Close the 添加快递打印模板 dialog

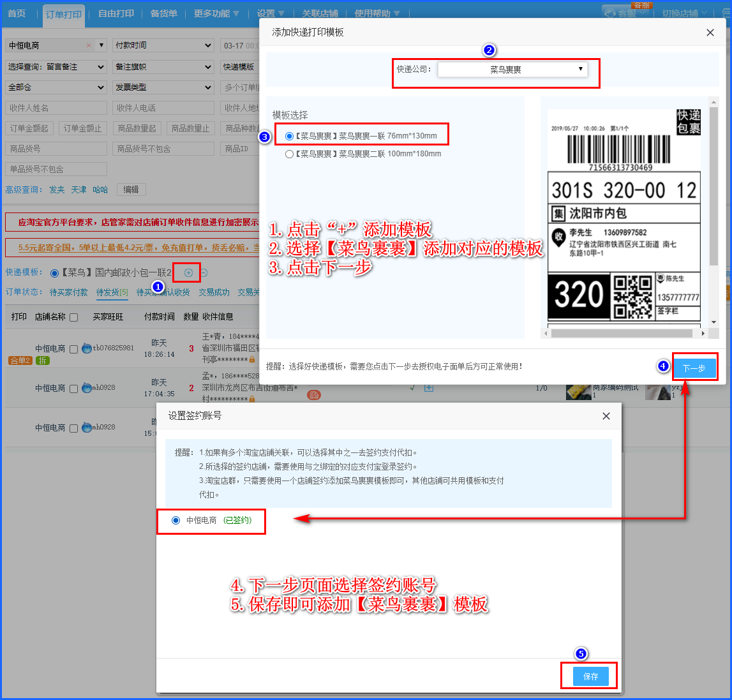pyautogui.click(x=710, y=33)
